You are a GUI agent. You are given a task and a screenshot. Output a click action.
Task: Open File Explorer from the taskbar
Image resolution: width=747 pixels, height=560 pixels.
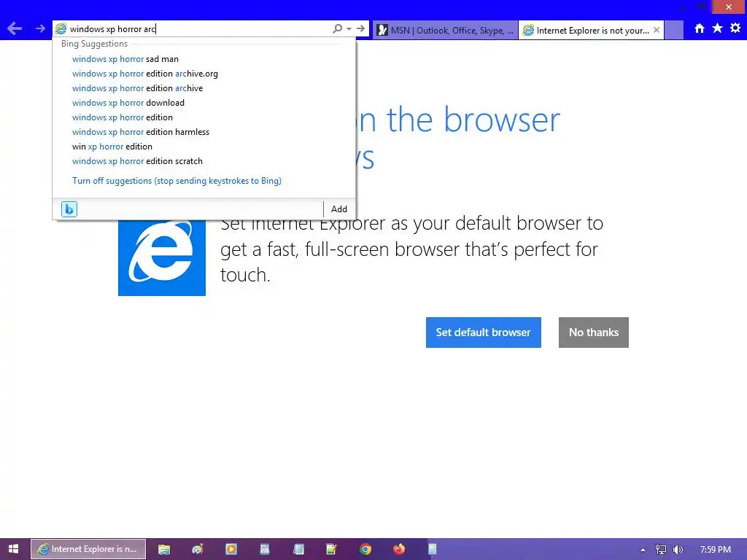tap(164, 549)
